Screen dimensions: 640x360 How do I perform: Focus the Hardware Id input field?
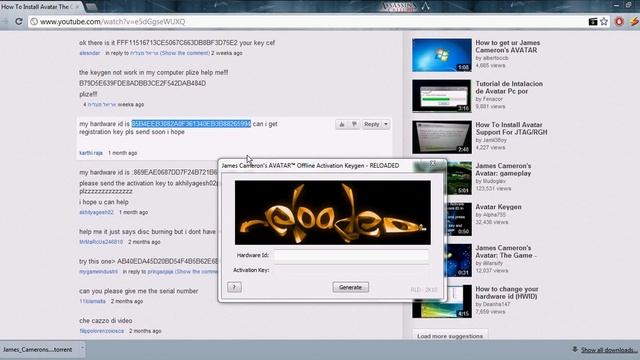[351, 256]
